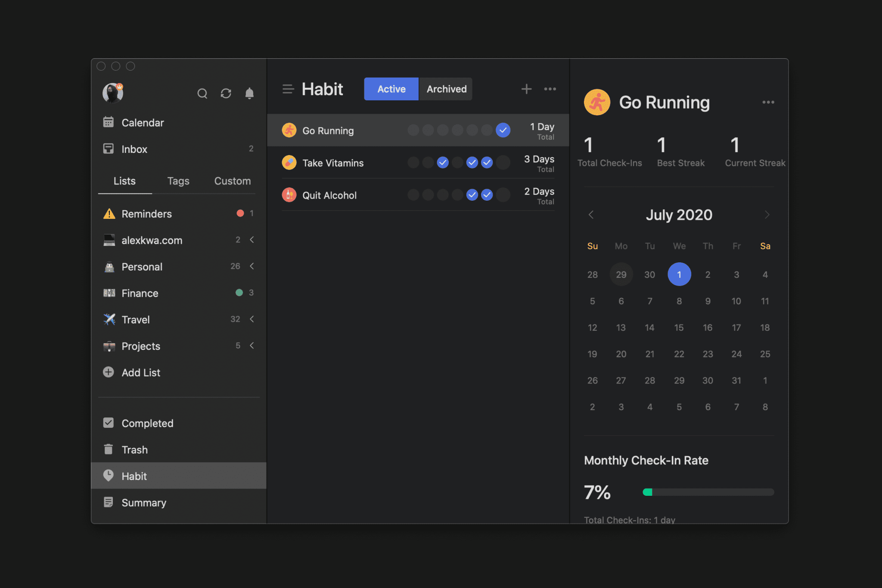Click the notification bell icon
This screenshot has width=882, height=588.
[x=249, y=93]
